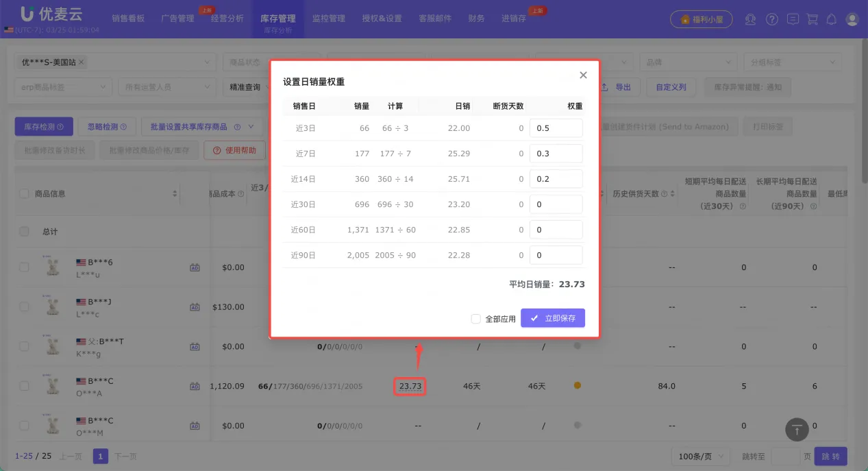Select O***A row checkbox

click(25, 386)
